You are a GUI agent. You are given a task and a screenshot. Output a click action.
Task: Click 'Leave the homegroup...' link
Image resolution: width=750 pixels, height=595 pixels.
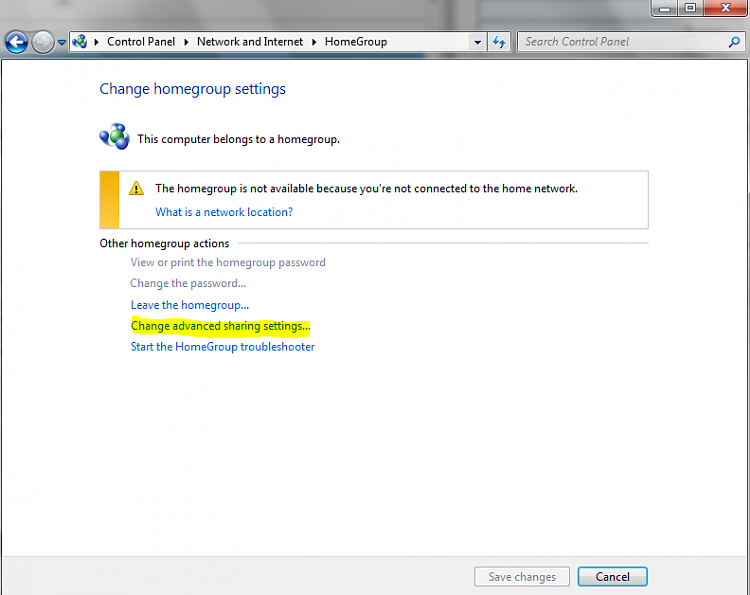coord(190,305)
